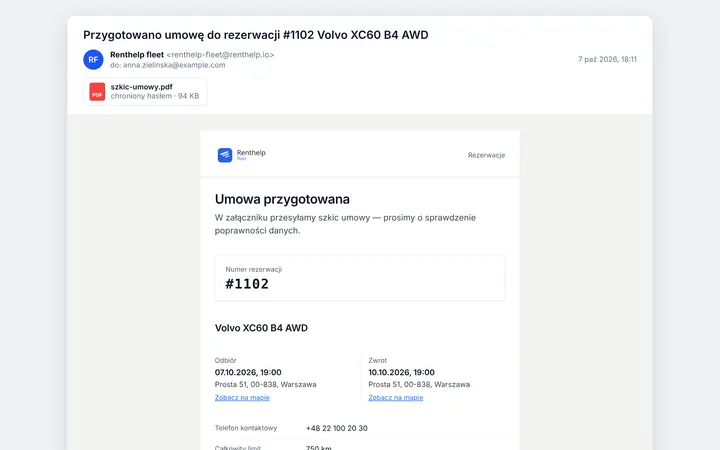This screenshot has height=450, width=720.
Task: Click the email subject line about reservation #1102
Action: [256, 35]
